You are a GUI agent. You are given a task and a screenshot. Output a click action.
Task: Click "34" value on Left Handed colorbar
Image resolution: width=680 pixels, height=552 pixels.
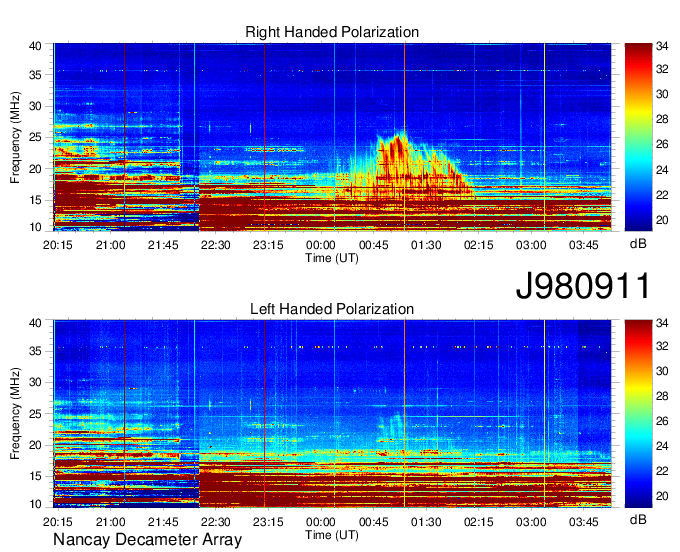(x=662, y=323)
